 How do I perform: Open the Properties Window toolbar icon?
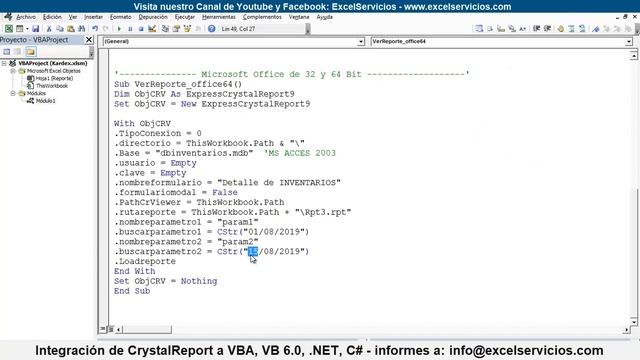click(x=176, y=29)
